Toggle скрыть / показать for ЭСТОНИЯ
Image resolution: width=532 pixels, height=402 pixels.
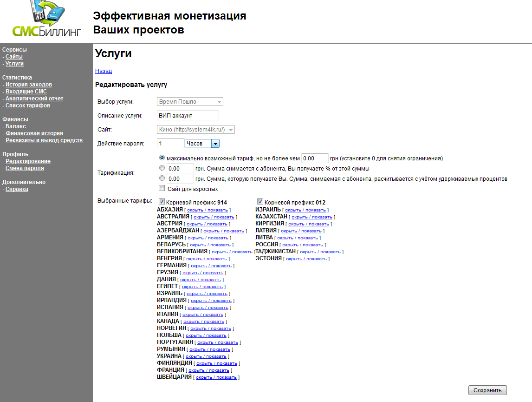tap(306, 259)
